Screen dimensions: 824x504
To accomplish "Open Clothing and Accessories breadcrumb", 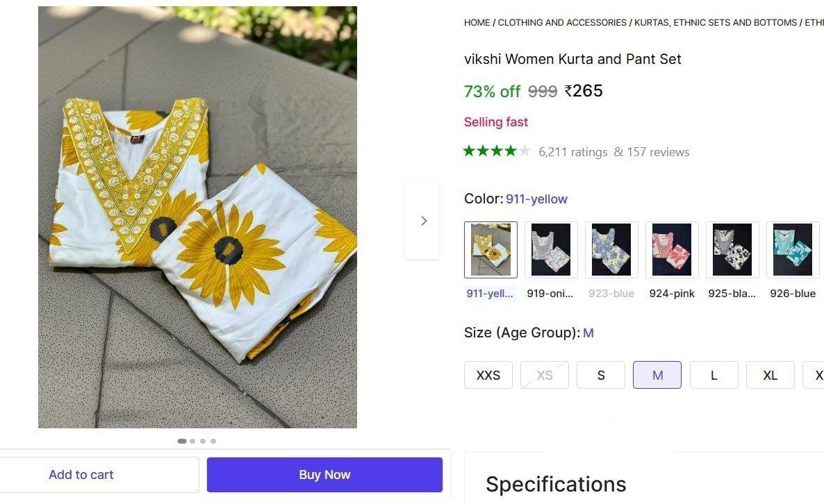I will pos(562,23).
